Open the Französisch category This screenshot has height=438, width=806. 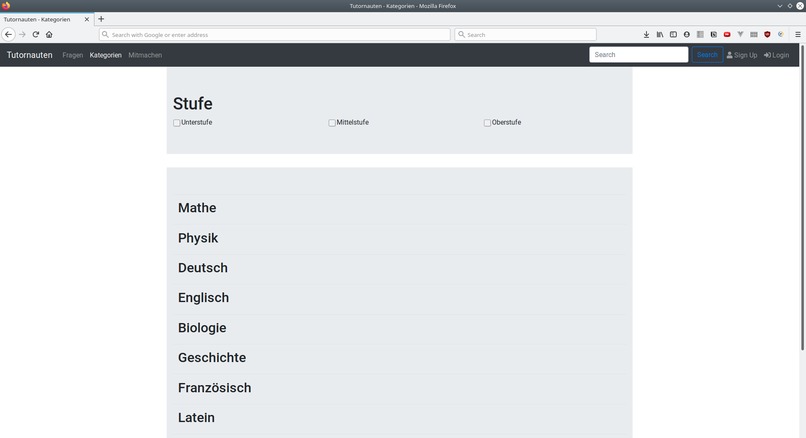tap(214, 388)
